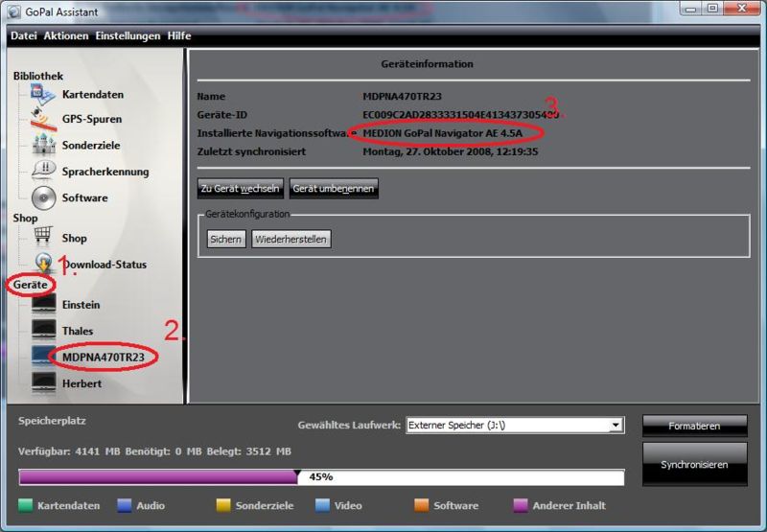
Task: Click the Sonderziele castle icon
Action: [x=43, y=145]
